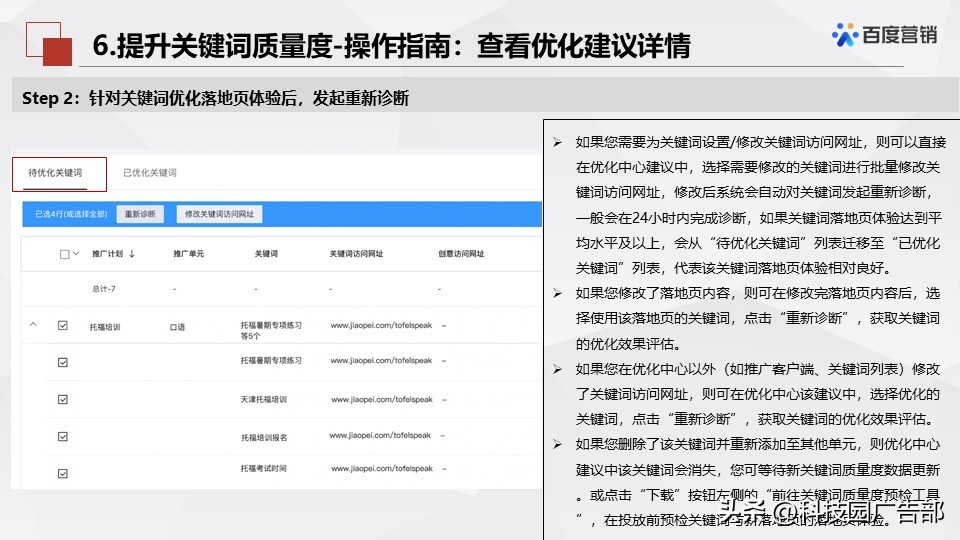Uncheck the 托福培训报名 row checkbox

point(62,437)
